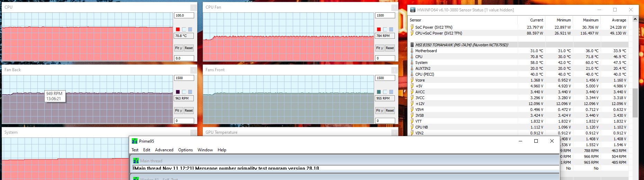The height and width of the screenshot is (180, 644).
Task: Click '955 RPM' readout in Fans Front graph
Action: (385, 98)
